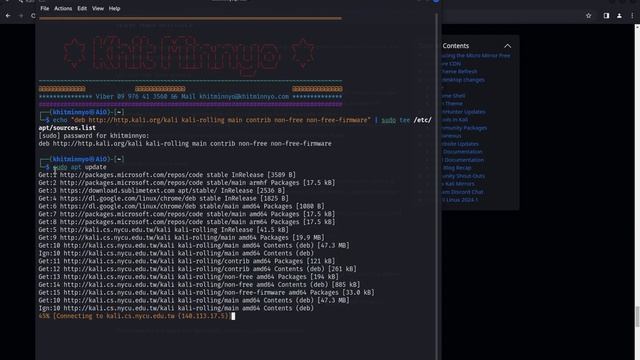640x360 pixels.
Task: Open the Help menu in the terminal
Action: pos(114,8)
